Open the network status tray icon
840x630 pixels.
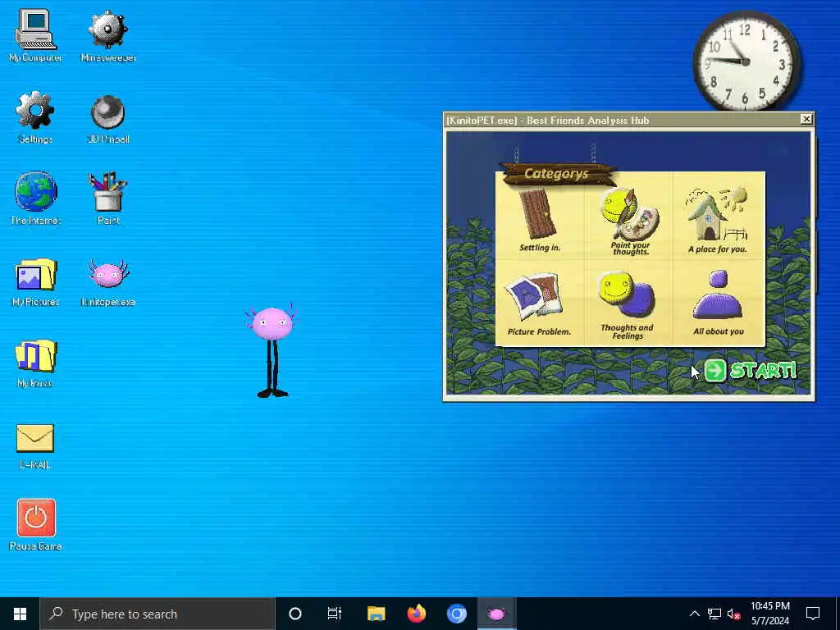coord(714,614)
